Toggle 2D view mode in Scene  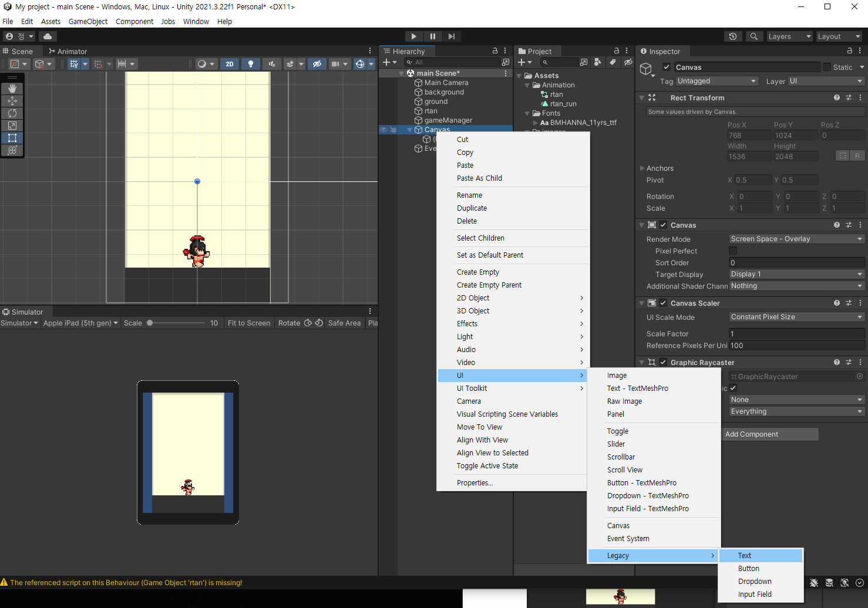coord(230,64)
